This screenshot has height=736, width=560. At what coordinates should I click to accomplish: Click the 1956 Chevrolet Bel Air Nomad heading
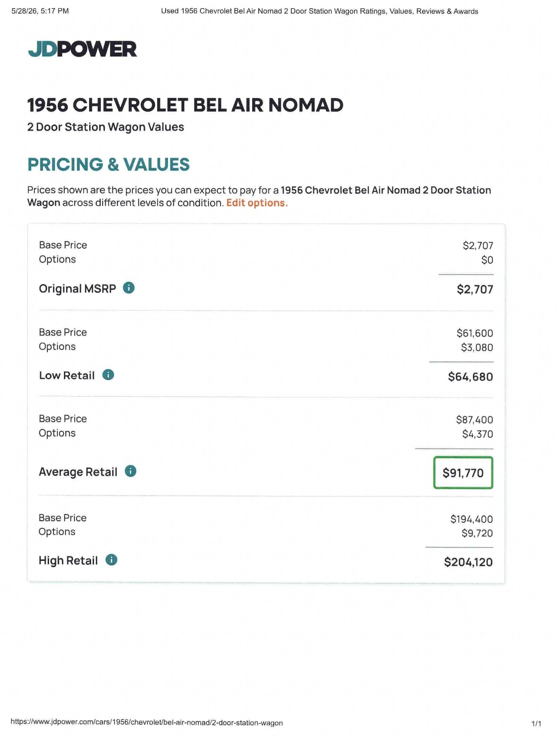[x=185, y=105]
